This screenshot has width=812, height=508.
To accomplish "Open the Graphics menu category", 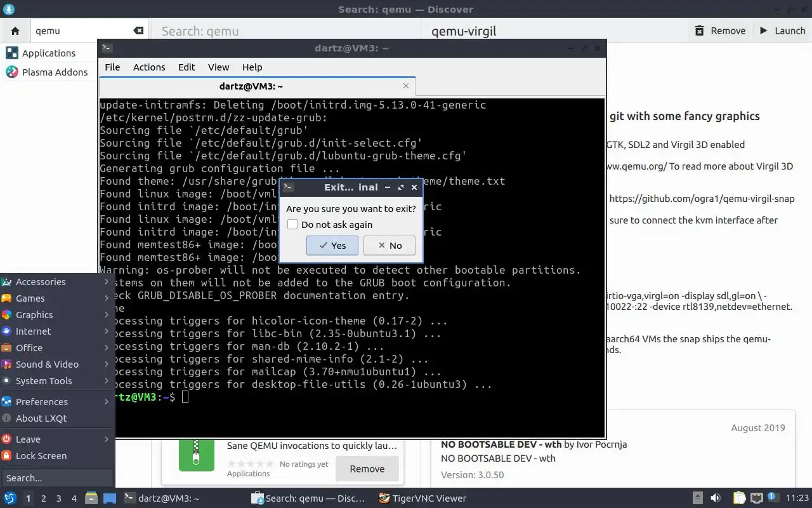I will [57, 314].
